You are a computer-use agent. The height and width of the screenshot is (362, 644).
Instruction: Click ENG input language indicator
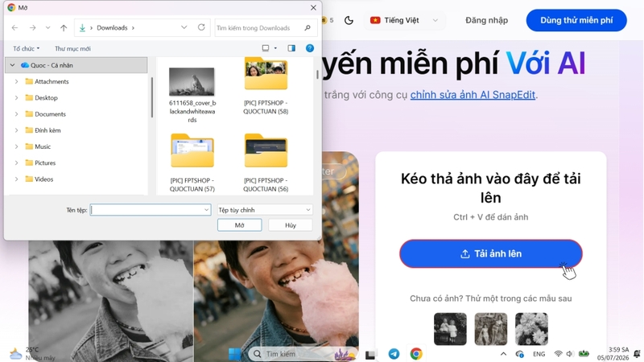pos(539,354)
